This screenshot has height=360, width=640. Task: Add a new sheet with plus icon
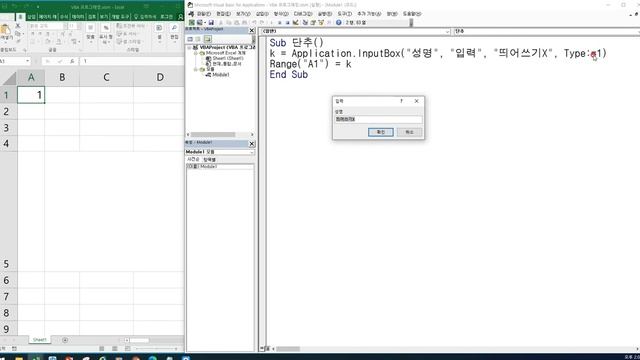pos(65,340)
